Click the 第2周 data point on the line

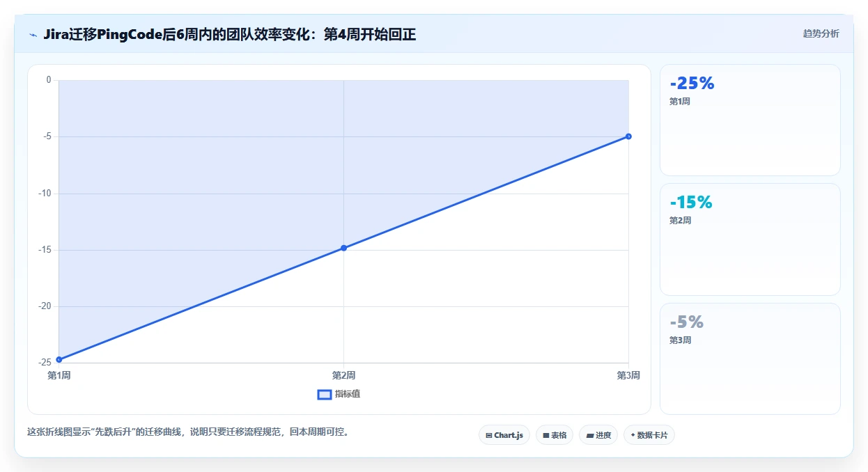click(344, 248)
